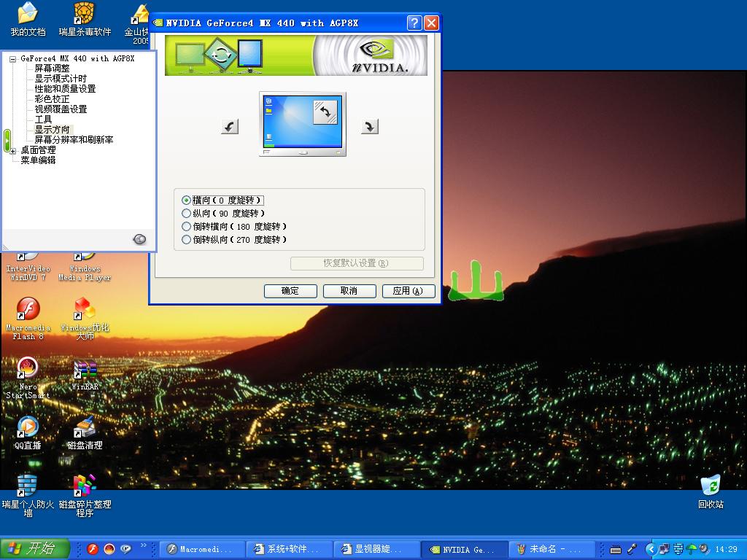Open the 开始 Start menu
The width and height of the screenshot is (747, 560).
click(x=35, y=548)
